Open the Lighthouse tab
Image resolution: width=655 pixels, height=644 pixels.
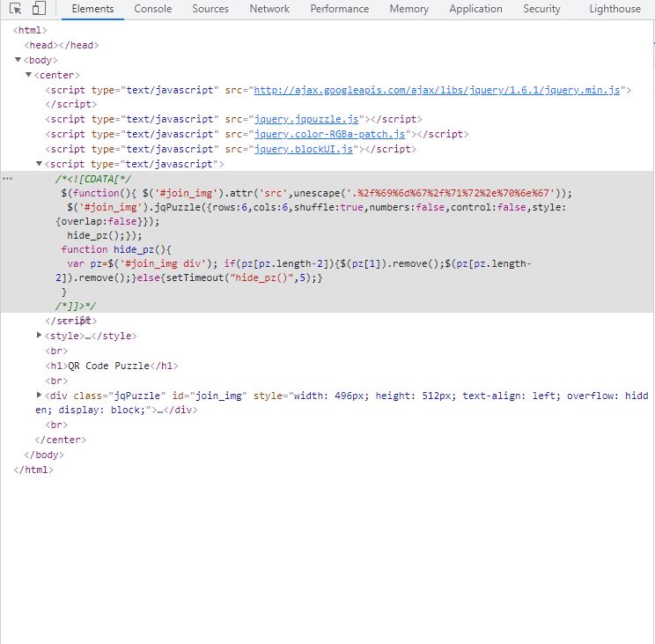pyautogui.click(x=615, y=9)
